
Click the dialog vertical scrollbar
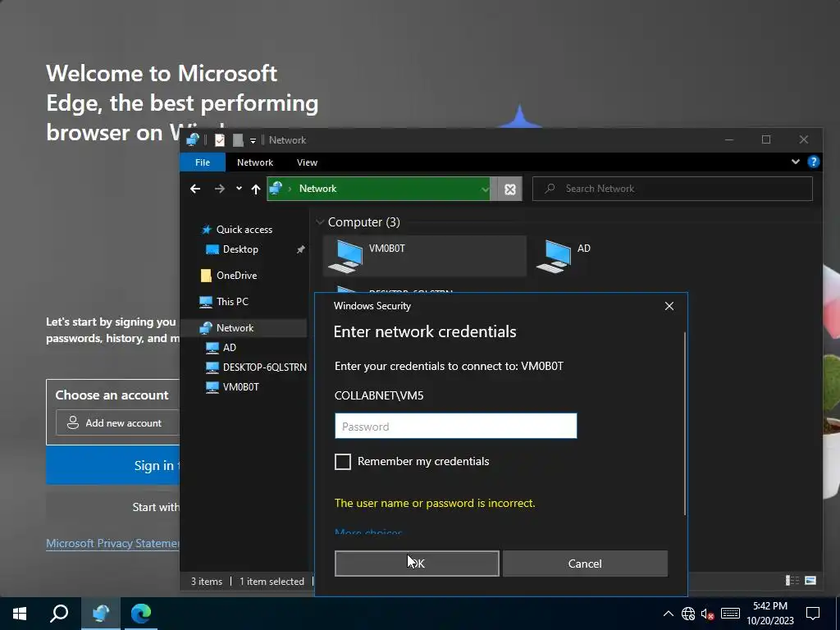tap(685, 423)
